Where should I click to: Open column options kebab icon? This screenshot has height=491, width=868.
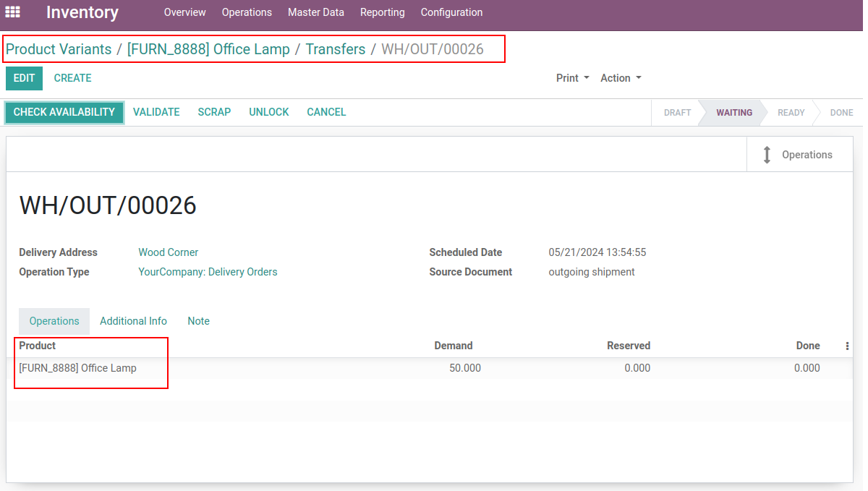pyautogui.click(x=847, y=346)
